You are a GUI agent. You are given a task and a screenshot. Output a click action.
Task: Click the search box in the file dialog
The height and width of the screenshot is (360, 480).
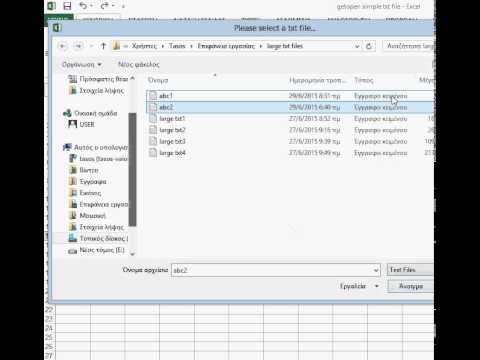pyautogui.click(x=409, y=46)
